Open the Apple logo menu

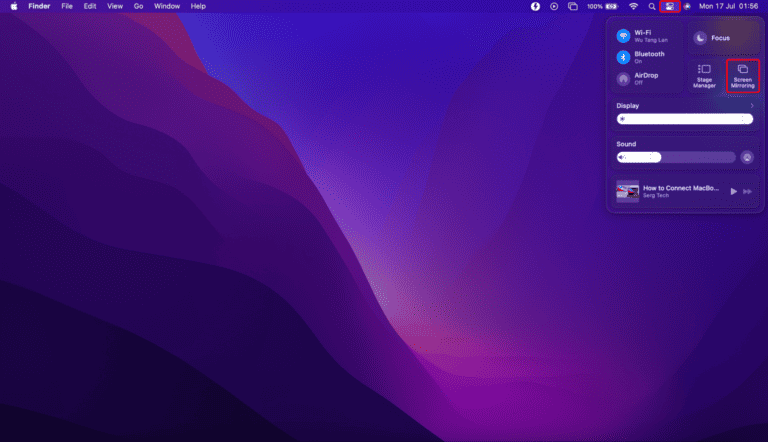[14, 6]
